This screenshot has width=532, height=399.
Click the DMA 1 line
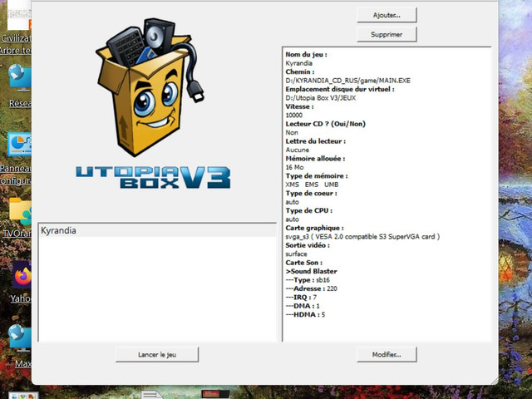[303, 306]
